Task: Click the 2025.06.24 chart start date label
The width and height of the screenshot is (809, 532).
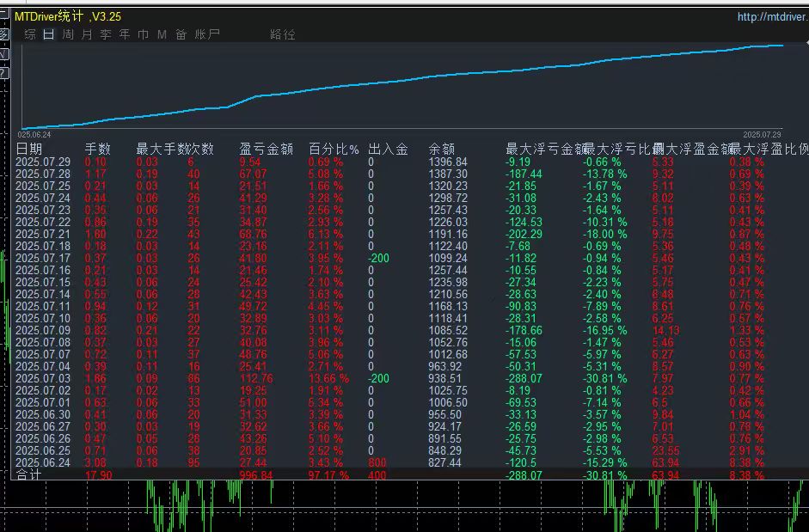Action: click(34, 135)
